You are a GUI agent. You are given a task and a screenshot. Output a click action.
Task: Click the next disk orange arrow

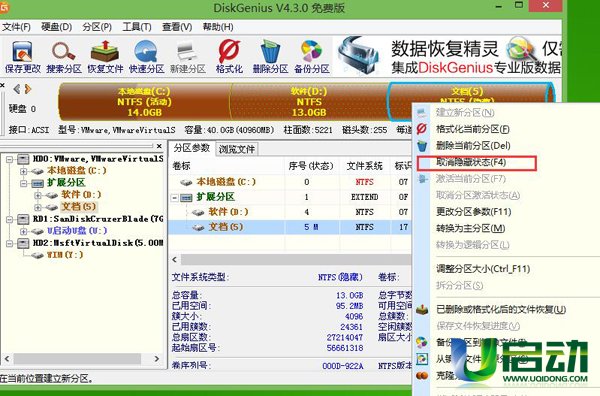28,89
